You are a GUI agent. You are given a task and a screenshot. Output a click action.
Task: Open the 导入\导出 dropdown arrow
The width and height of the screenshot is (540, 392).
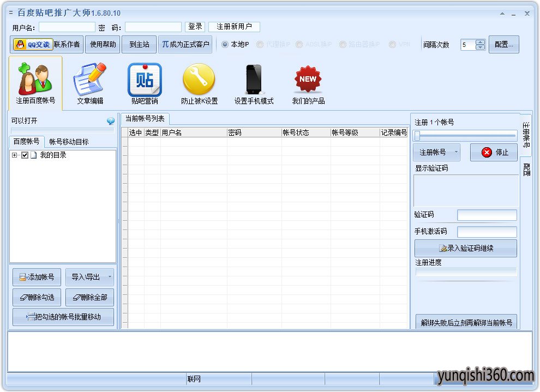pos(110,277)
